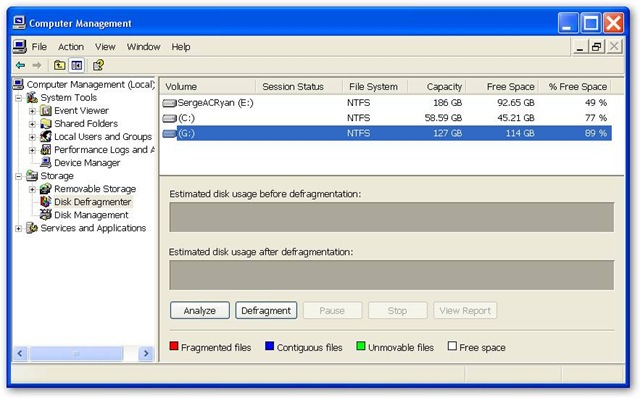640x398 pixels.
Task: Click the Help toolbar icon
Action: (98, 65)
